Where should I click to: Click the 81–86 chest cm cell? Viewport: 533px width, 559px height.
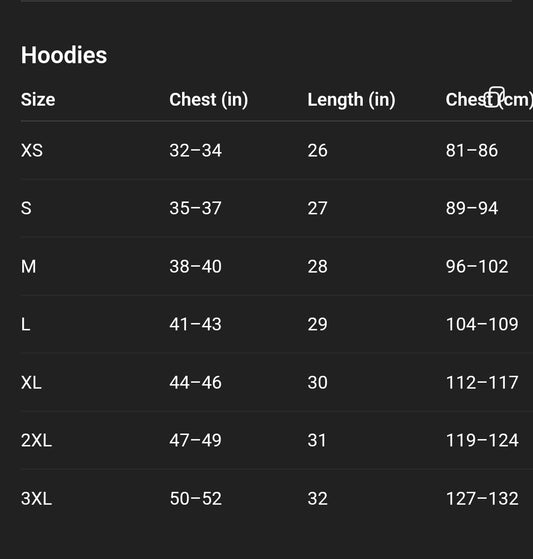pos(471,150)
